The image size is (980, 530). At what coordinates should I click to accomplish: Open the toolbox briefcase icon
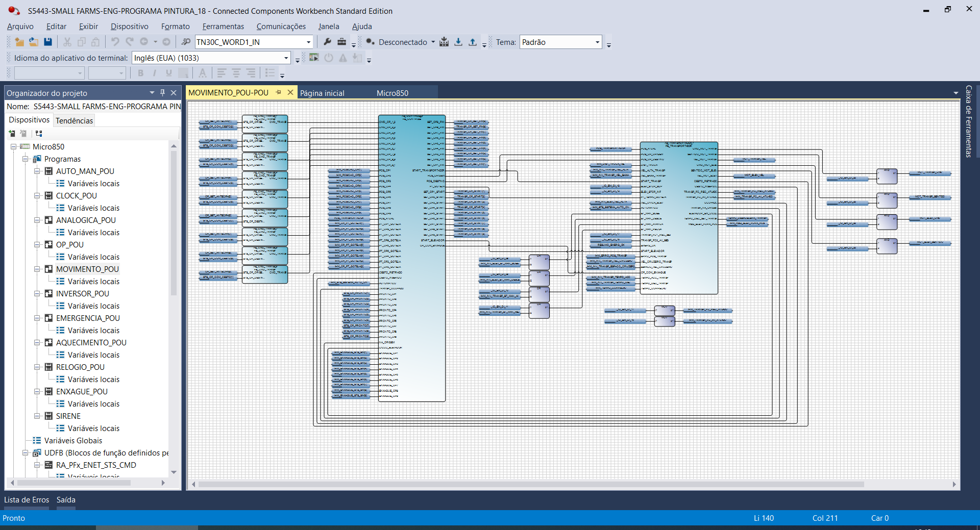pyautogui.click(x=342, y=42)
